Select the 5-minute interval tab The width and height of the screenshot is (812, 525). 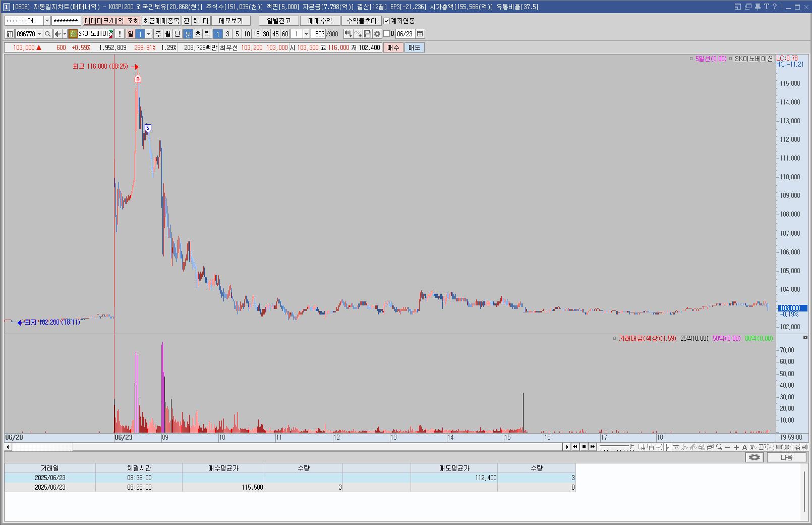237,34
